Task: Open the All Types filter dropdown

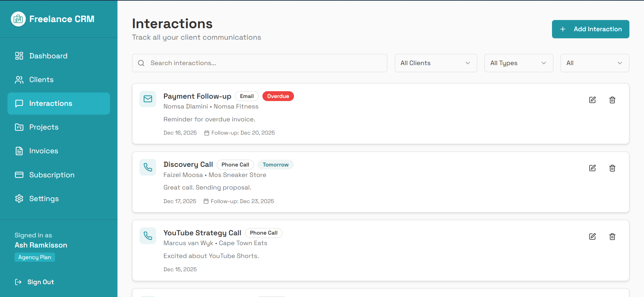Action: [519, 63]
